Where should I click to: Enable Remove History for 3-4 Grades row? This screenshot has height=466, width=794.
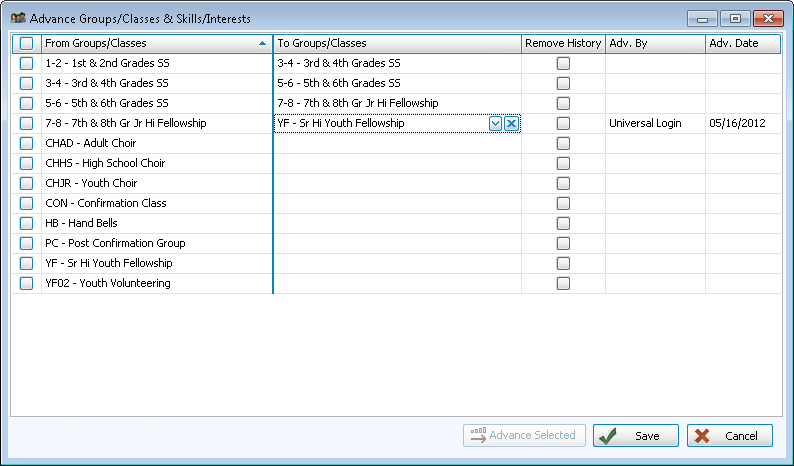coord(563,83)
